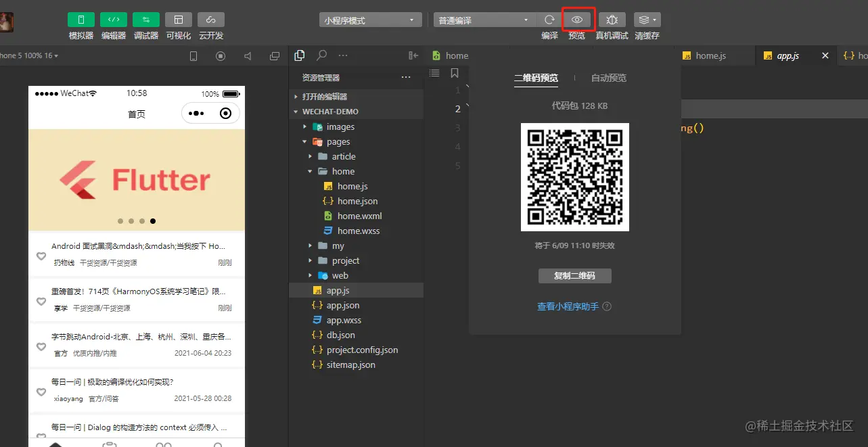Click the preview QR code image

575,177
